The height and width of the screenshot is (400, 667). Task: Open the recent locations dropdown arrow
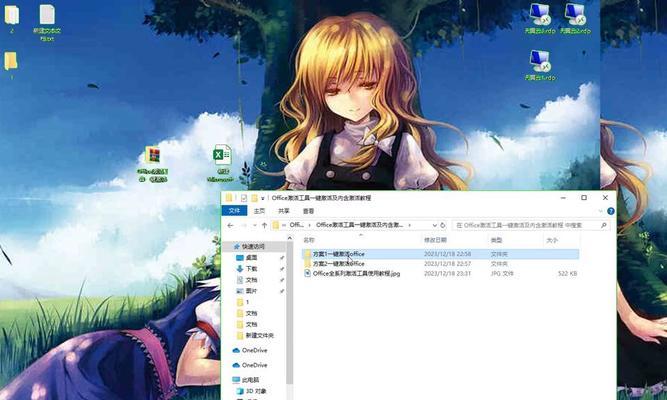coord(254,225)
